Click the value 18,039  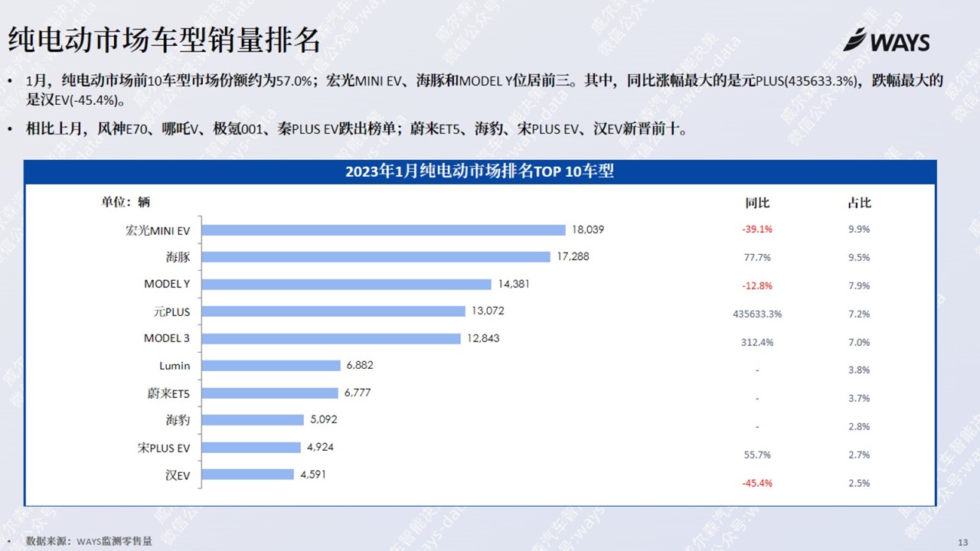pyautogui.click(x=588, y=230)
